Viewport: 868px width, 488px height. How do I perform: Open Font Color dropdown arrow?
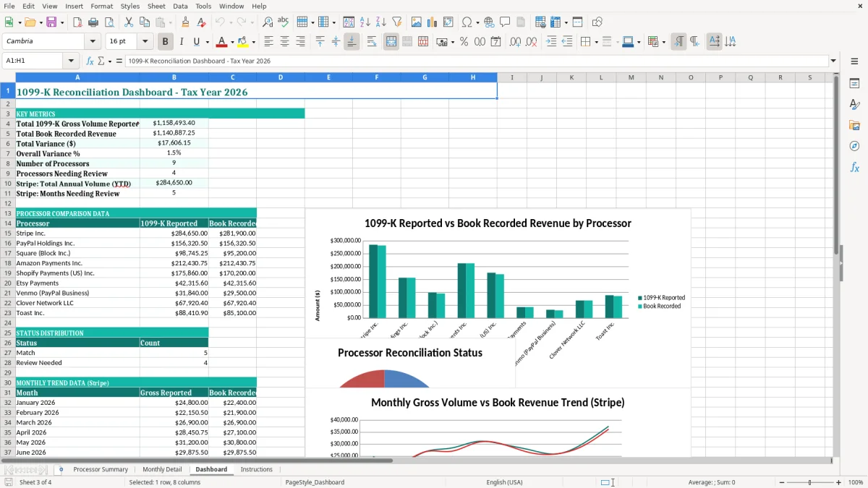point(231,42)
